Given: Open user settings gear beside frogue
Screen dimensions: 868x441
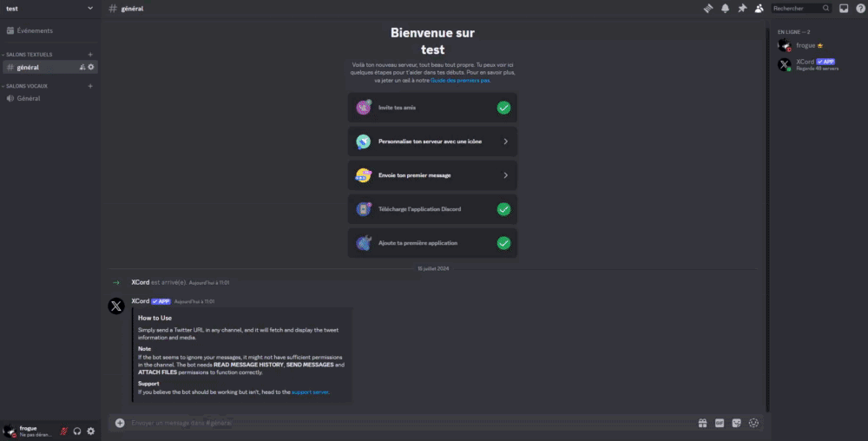Looking at the screenshot, I should pos(90,431).
